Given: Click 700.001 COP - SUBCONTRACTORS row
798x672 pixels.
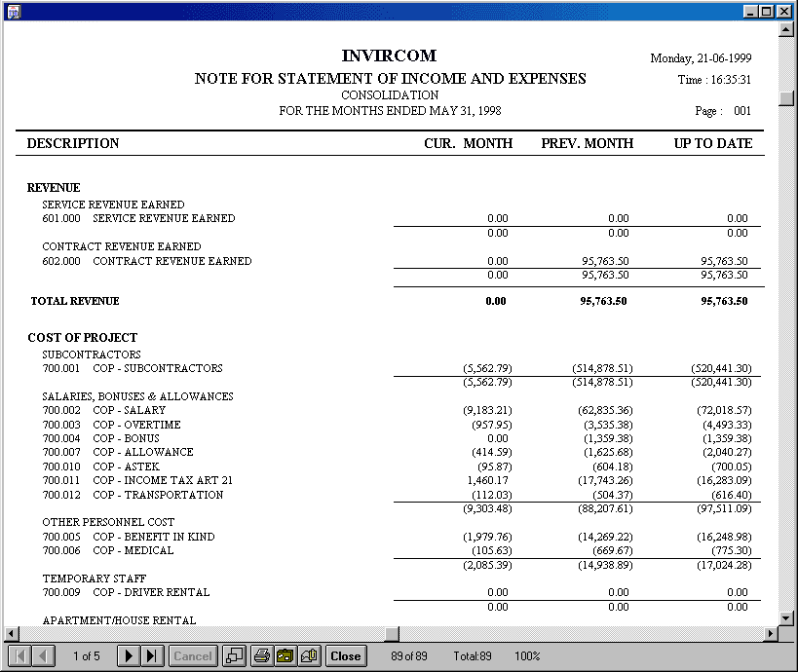Looking at the screenshot, I should [x=397, y=368].
